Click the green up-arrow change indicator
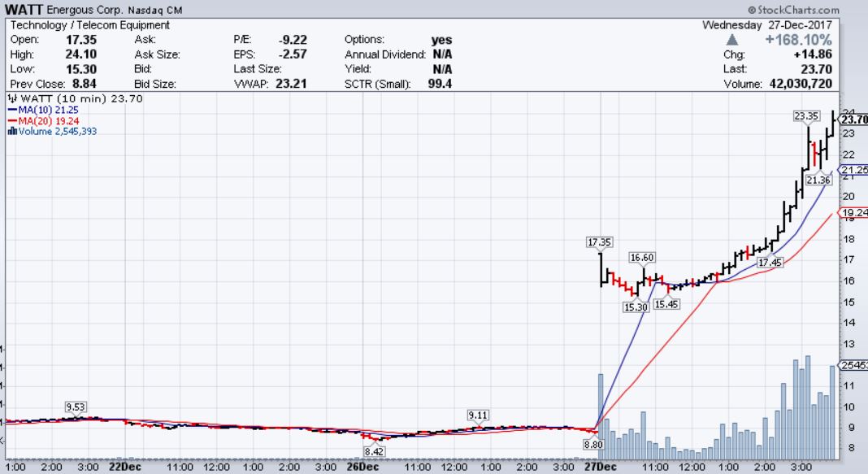This screenshot has width=868, height=474. click(732, 40)
